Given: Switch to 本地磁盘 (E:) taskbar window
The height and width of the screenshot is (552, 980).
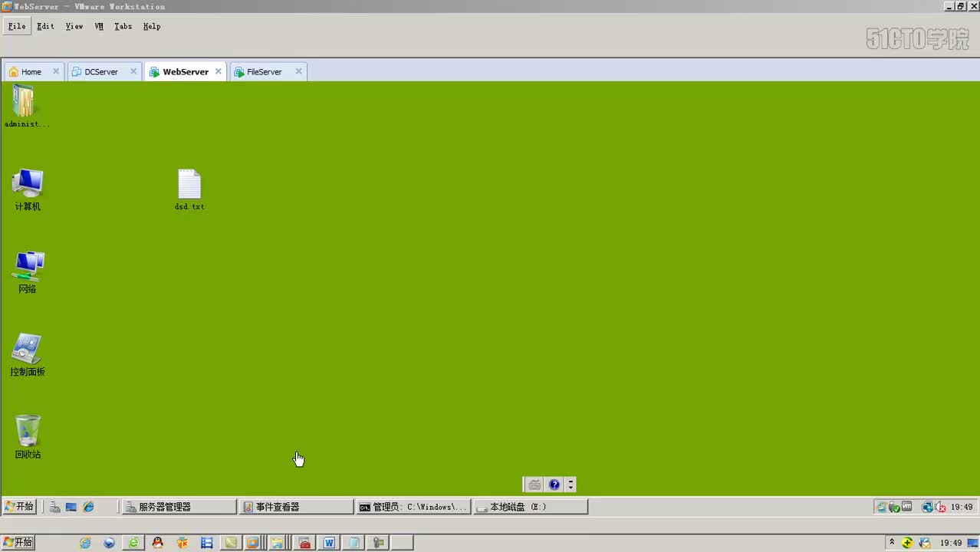Looking at the screenshot, I should tap(531, 507).
